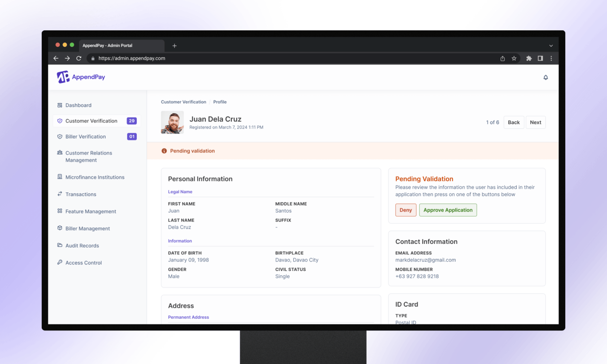Select the Transactions icon in sidebar
This screenshot has height=364, width=607.
60,194
